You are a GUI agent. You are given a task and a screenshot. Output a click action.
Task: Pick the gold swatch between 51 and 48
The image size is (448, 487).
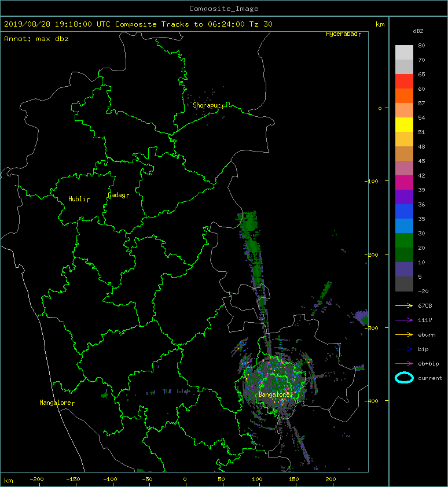[404, 139]
